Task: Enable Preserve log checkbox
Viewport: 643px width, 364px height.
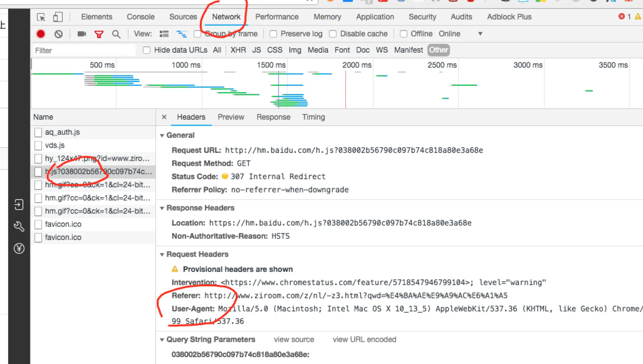Action: [273, 34]
